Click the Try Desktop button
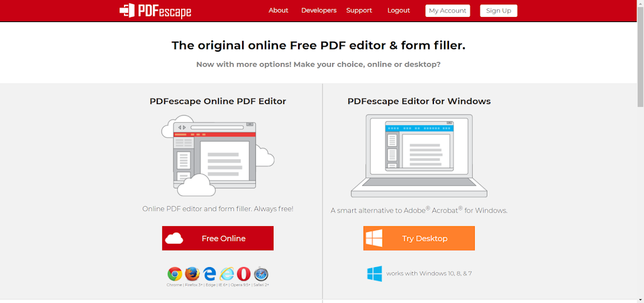 point(419,238)
